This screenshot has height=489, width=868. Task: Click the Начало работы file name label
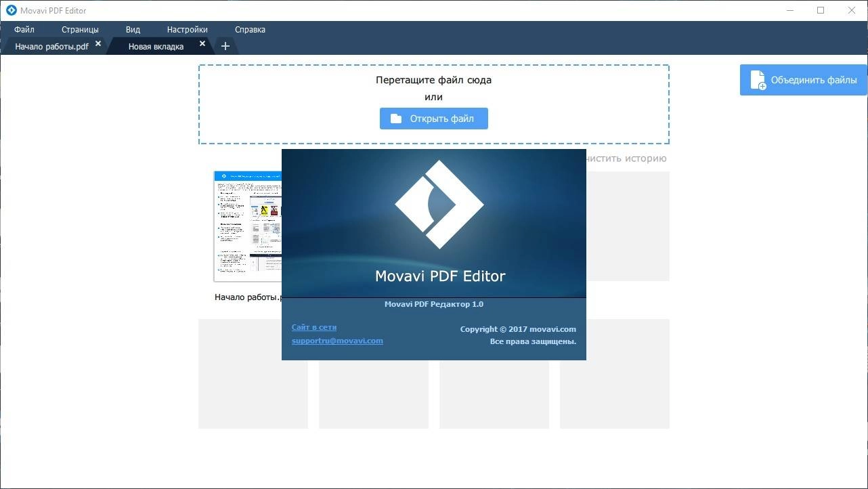coord(248,297)
